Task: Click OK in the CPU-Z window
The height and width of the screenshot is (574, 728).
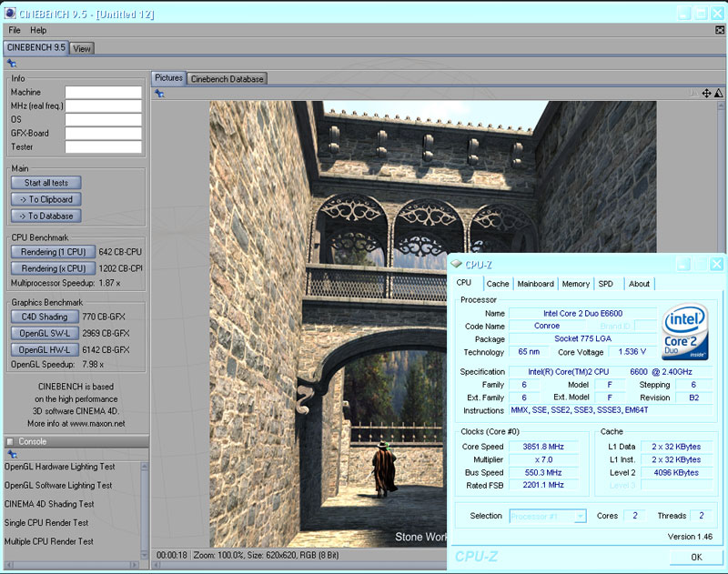Action: 696,557
